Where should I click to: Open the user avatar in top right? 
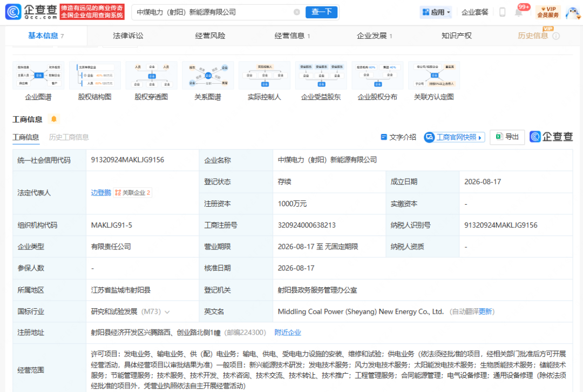573,12
